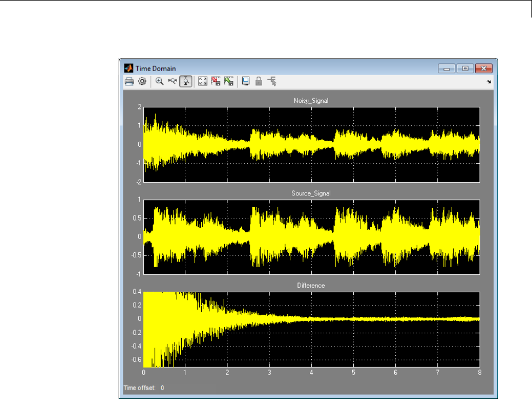Open the MATLAB window system menu icon

(x=129, y=68)
